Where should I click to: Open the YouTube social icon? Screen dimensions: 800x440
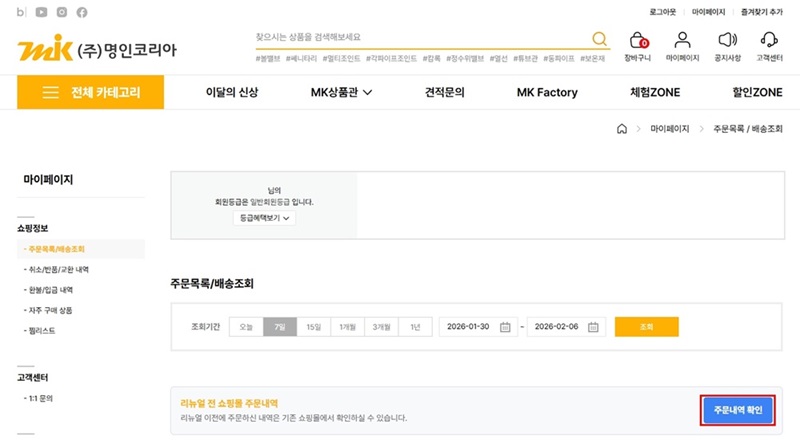click(41, 12)
